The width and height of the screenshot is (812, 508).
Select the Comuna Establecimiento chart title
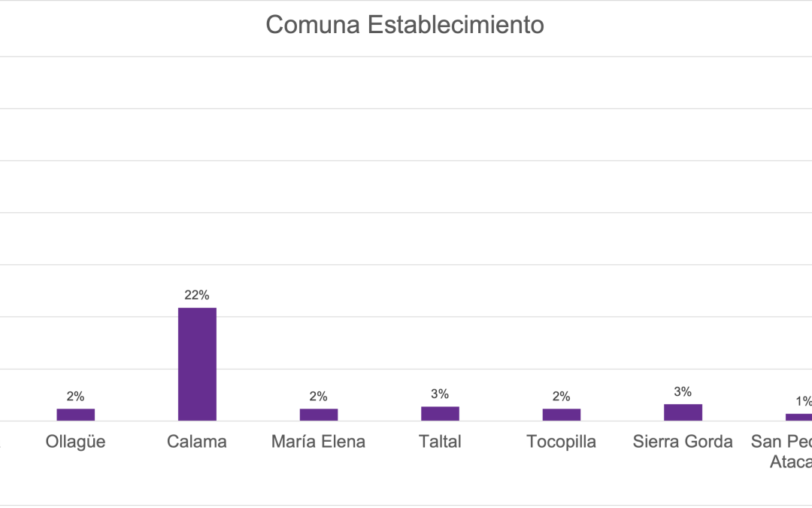coord(404,24)
